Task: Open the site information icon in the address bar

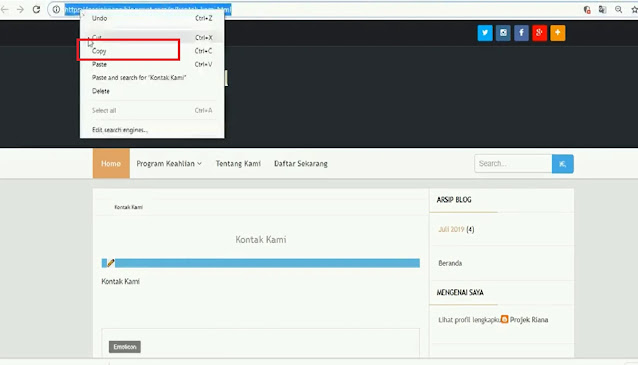Action: [56, 9]
